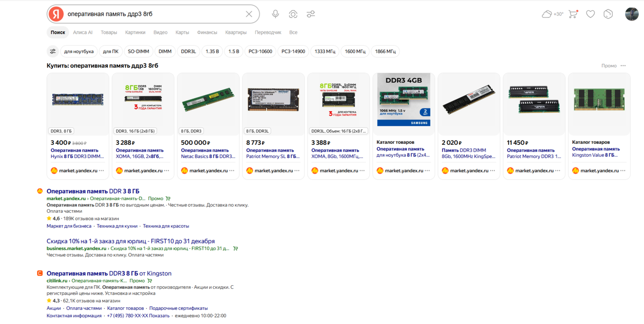
Task: Open filter settings icon before chips
Action: 53,52
